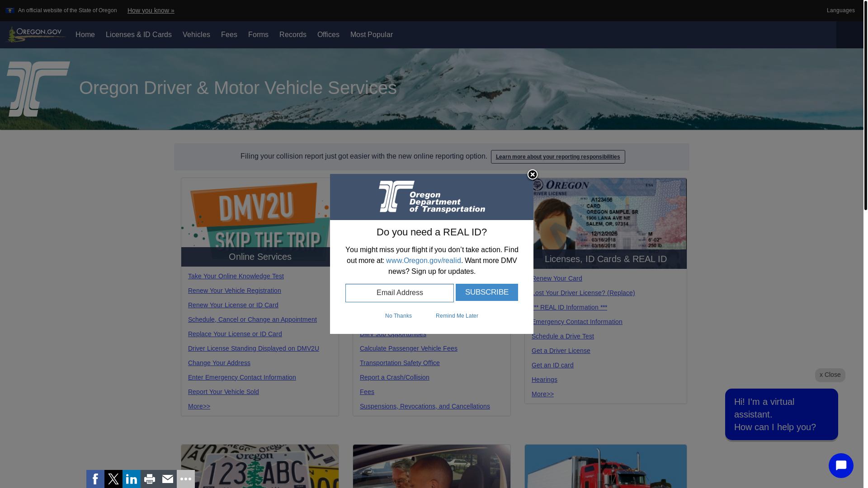Image resolution: width=868 pixels, height=488 pixels.
Task: Expand 'How you know' disclosure
Action: (151, 10)
